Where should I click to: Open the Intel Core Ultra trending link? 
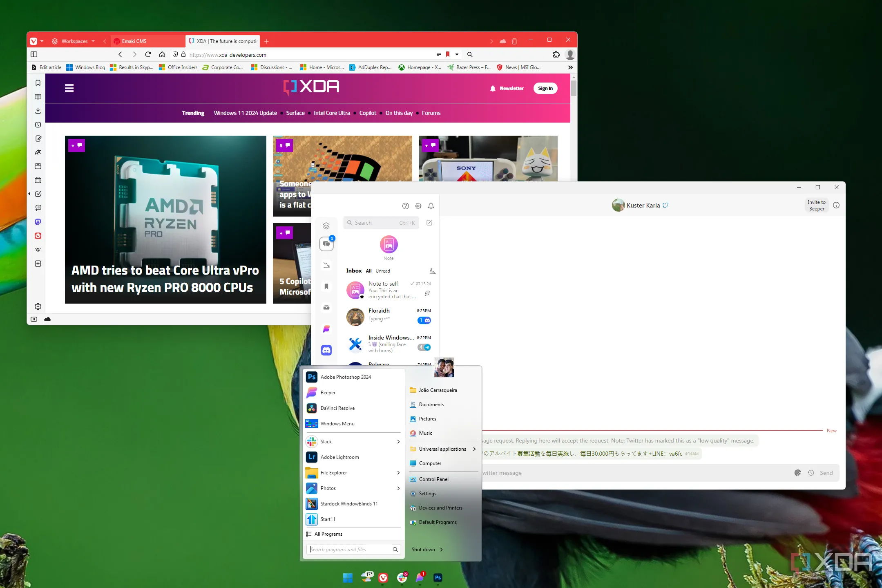pos(332,113)
